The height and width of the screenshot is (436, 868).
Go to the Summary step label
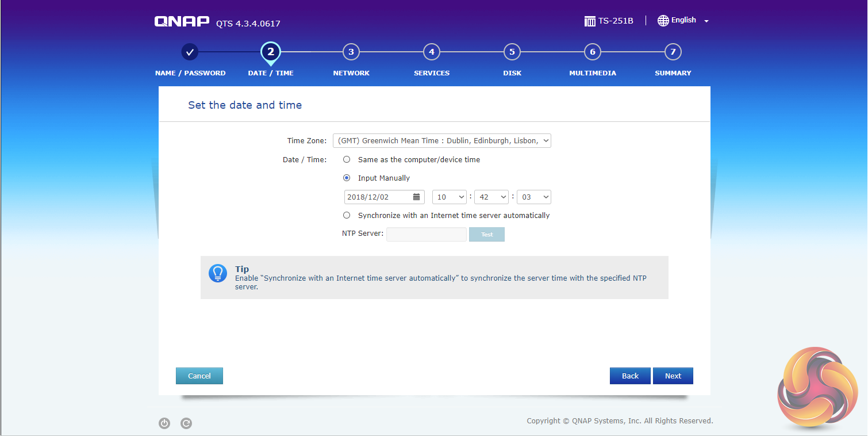[673, 73]
